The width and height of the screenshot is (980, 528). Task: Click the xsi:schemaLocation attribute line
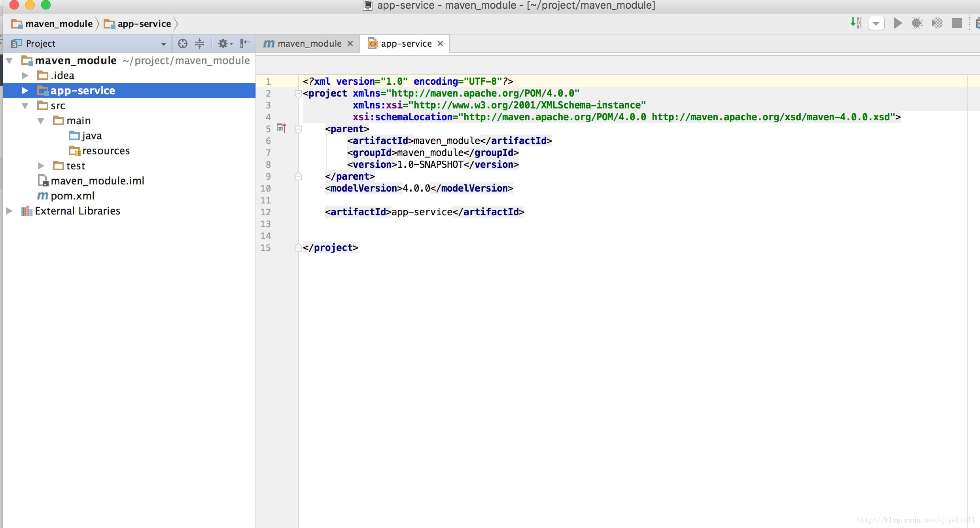click(627, 117)
